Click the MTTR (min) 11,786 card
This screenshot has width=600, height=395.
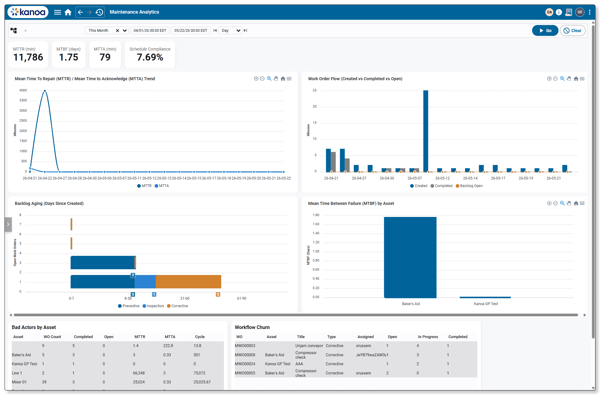(x=28, y=54)
